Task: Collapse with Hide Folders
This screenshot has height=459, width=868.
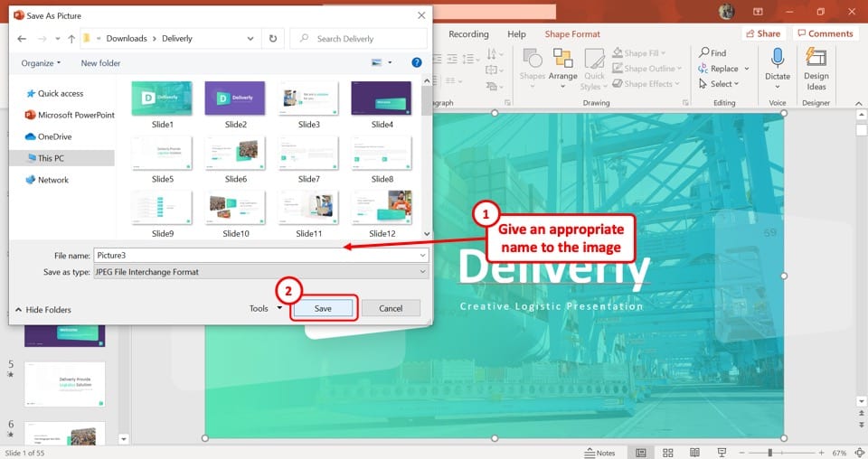Action: (43, 310)
